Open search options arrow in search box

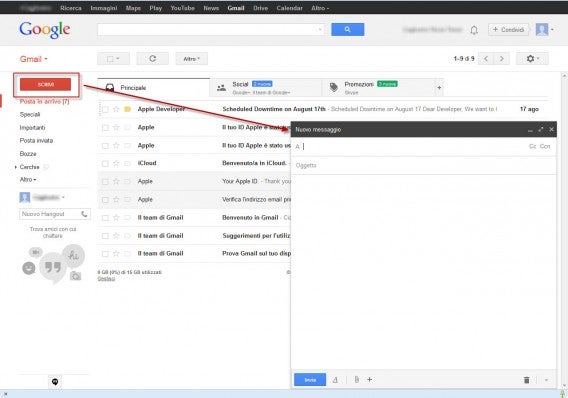coord(320,29)
